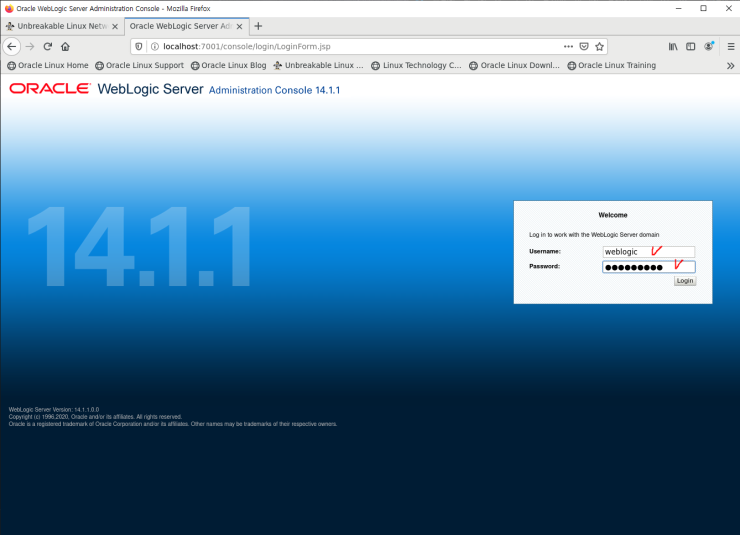Open Oracle Linux Support bookmark
Image resolution: width=740 pixels, height=535 pixels.
(x=139, y=66)
